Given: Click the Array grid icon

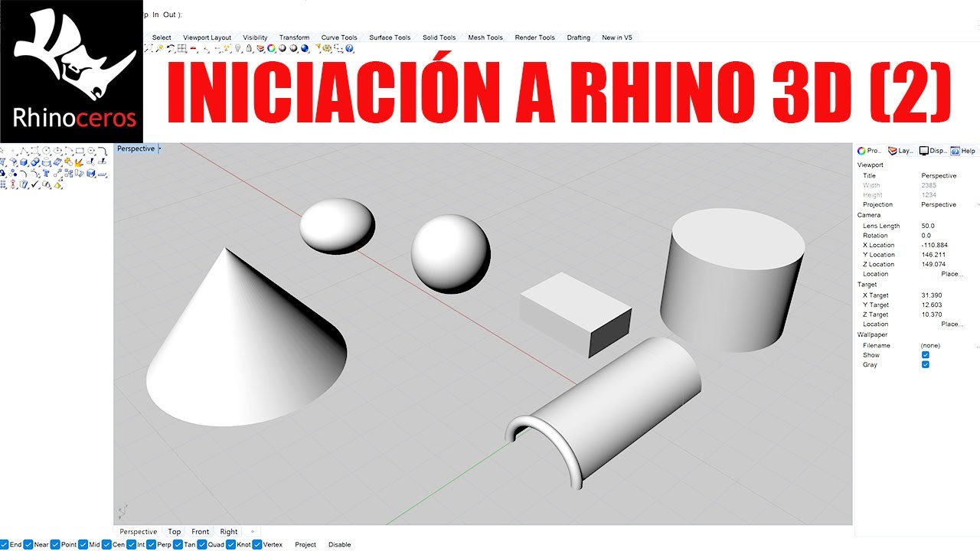Looking at the screenshot, I should [x=3, y=184].
